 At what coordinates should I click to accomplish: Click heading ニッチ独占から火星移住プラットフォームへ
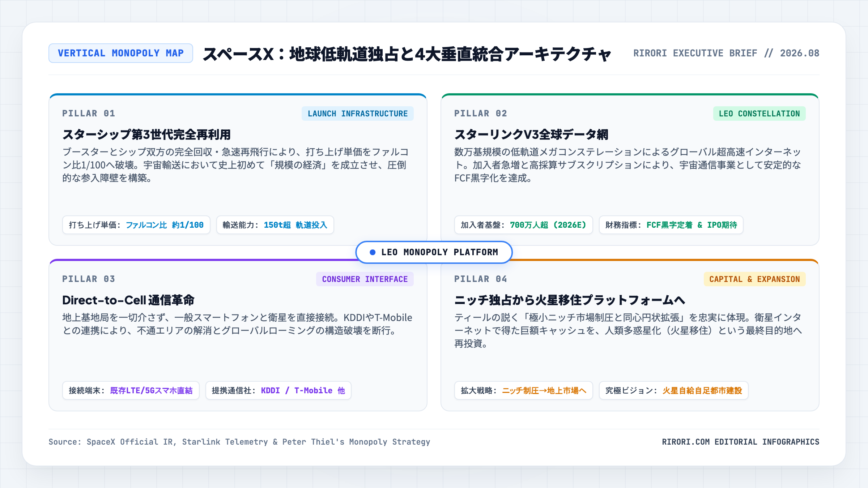(570, 300)
